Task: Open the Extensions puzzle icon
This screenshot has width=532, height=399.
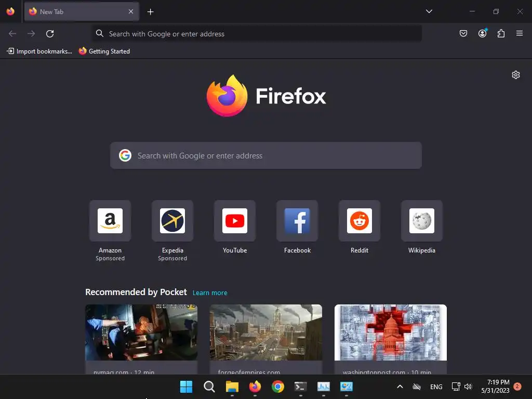Action: click(501, 33)
